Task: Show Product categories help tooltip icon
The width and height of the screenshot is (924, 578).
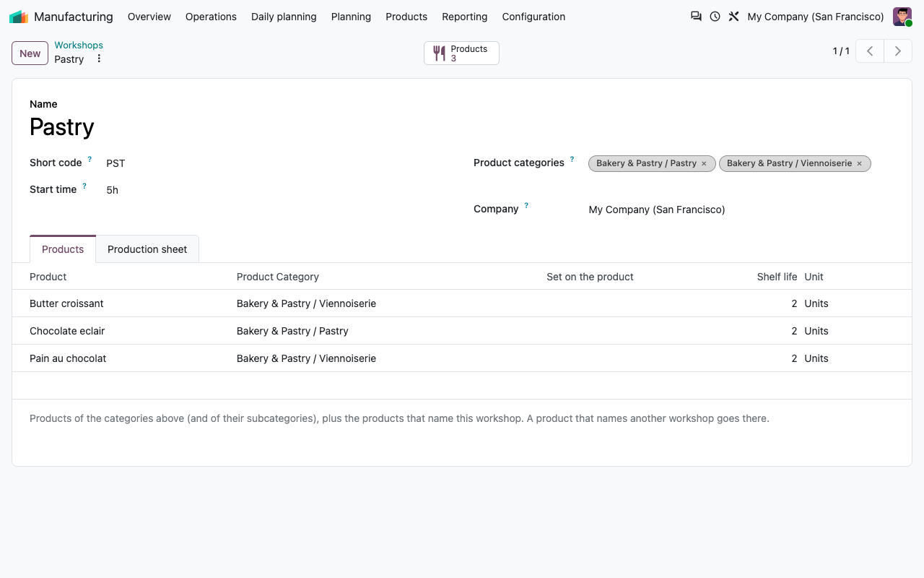Action: pos(572,159)
